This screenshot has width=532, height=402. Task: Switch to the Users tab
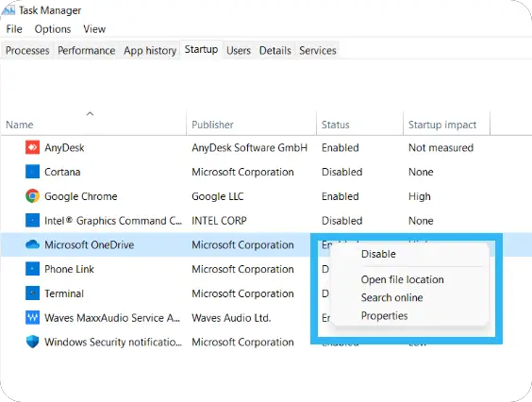[239, 51]
